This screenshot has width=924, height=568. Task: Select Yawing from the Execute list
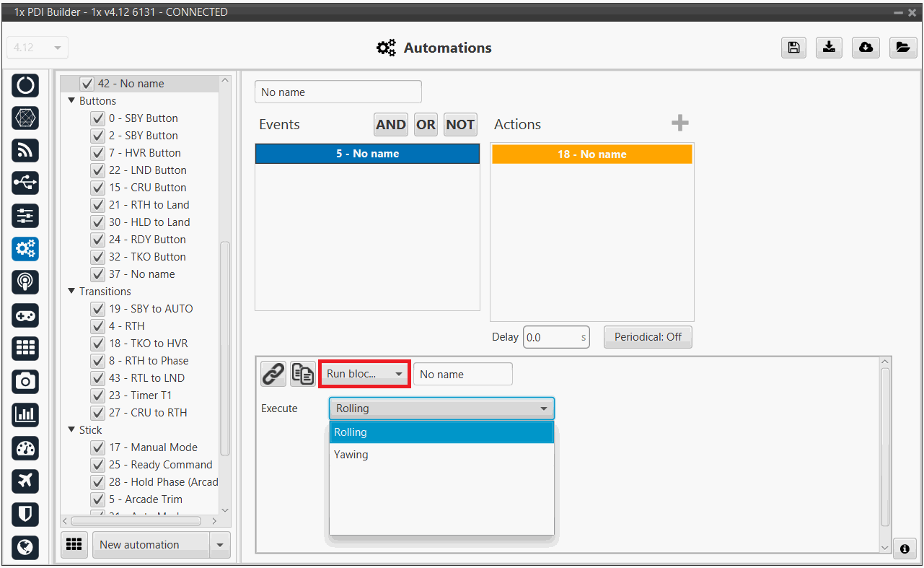point(351,455)
